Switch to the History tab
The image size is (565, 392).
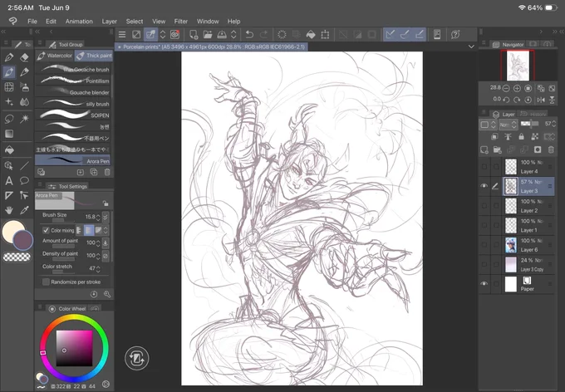(x=533, y=114)
